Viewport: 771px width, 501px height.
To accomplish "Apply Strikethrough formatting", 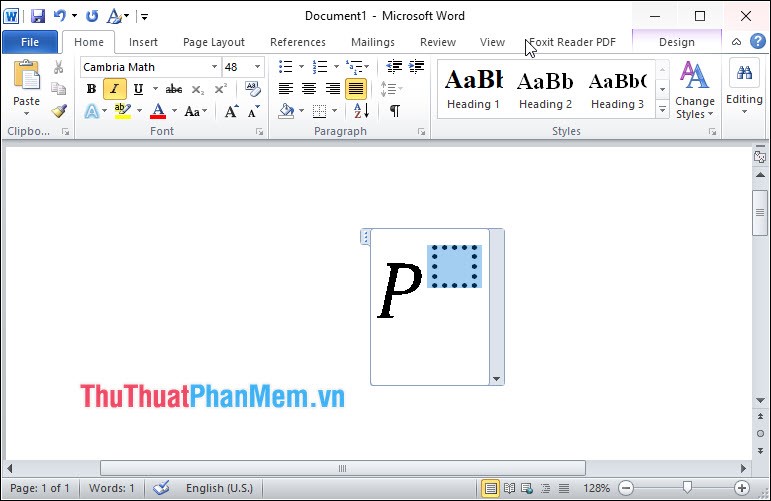I will click(x=174, y=89).
